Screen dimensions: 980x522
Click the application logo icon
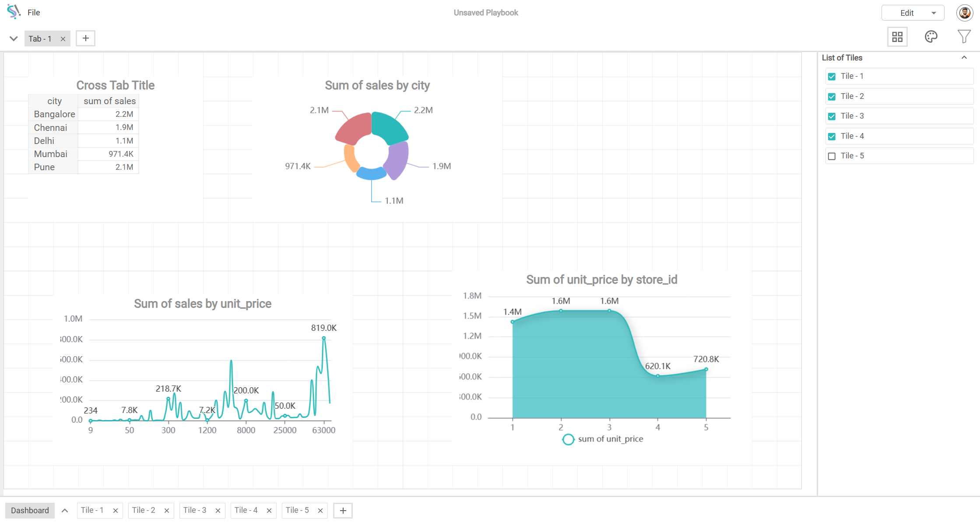point(14,12)
